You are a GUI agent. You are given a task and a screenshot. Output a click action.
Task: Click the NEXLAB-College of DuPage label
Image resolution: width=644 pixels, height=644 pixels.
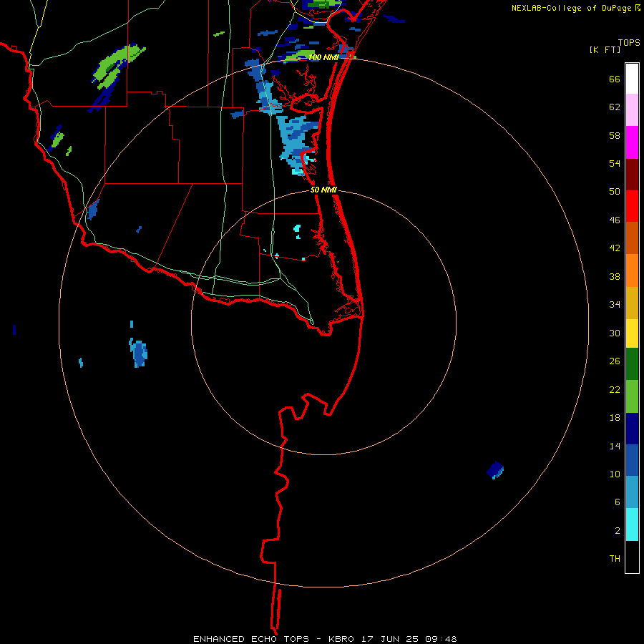571,8
